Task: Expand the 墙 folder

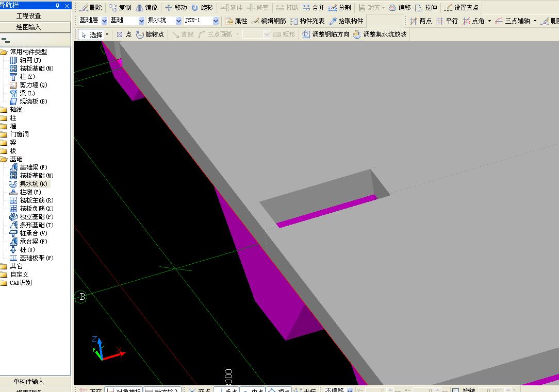Action: click(x=4, y=126)
